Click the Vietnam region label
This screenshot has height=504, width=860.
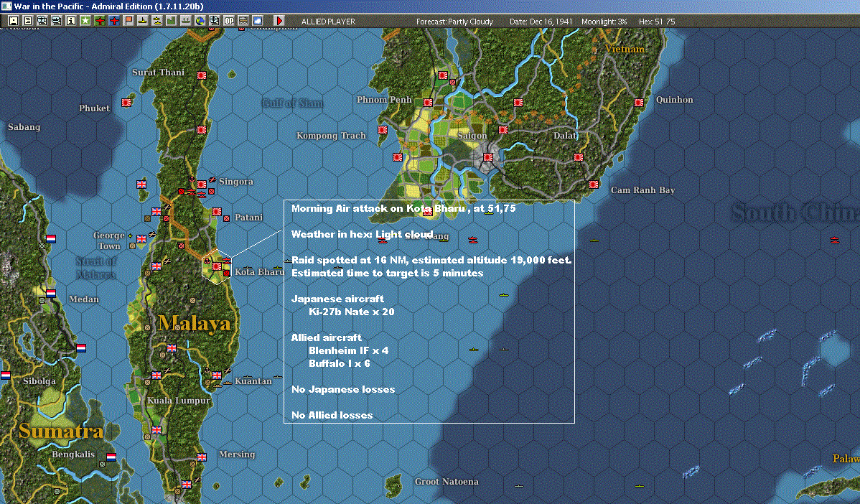(x=625, y=49)
